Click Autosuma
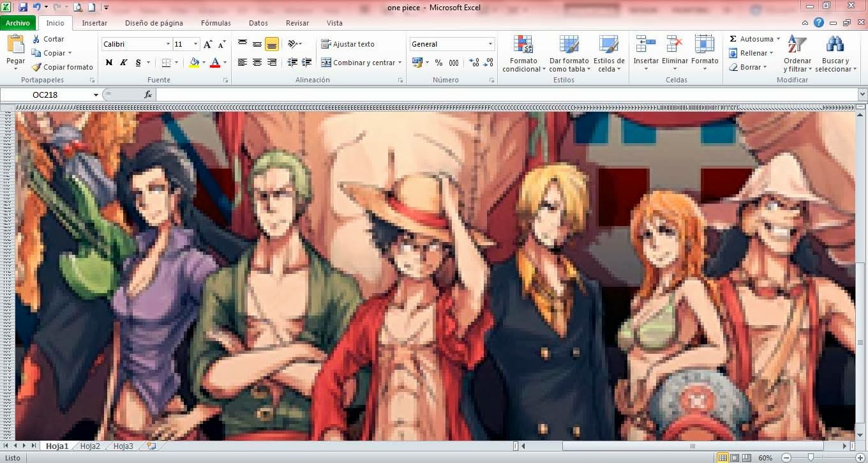The image size is (868, 463). coord(755,39)
